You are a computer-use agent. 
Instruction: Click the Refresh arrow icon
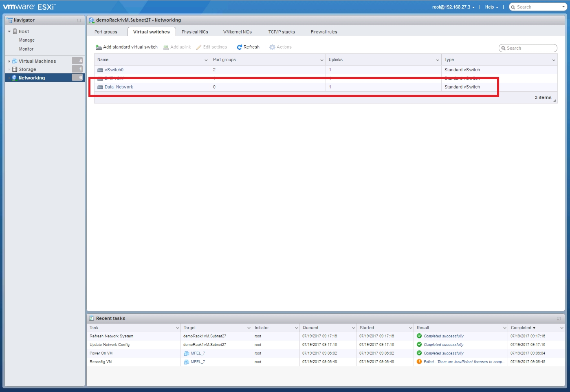[x=240, y=47]
